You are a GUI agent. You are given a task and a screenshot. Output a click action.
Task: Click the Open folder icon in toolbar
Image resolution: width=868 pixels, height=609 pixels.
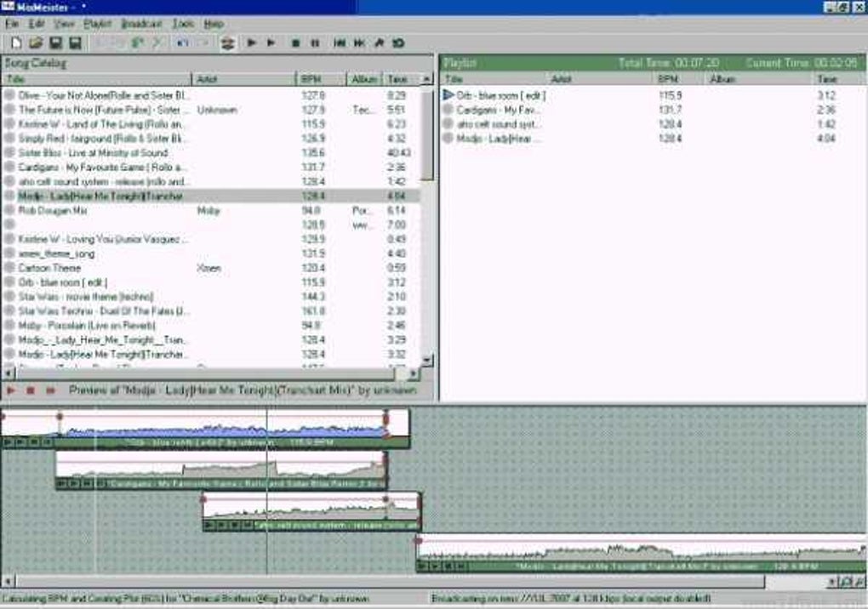pos(36,43)
